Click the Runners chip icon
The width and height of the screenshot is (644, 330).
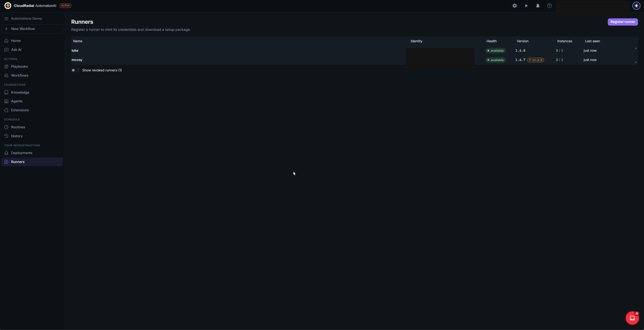(6, 162)
